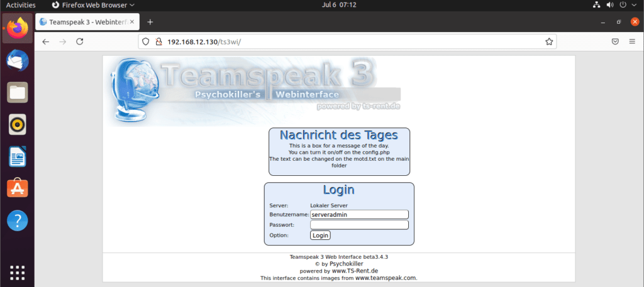Open a new browser tab
Viewport: 644px width, 287px height.
coord(150,22)
